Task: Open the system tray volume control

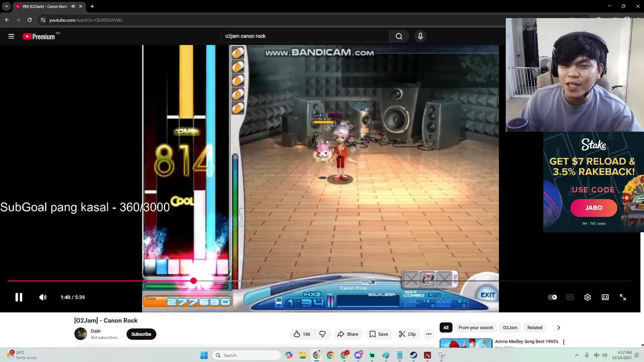Action: pos(604,355)
